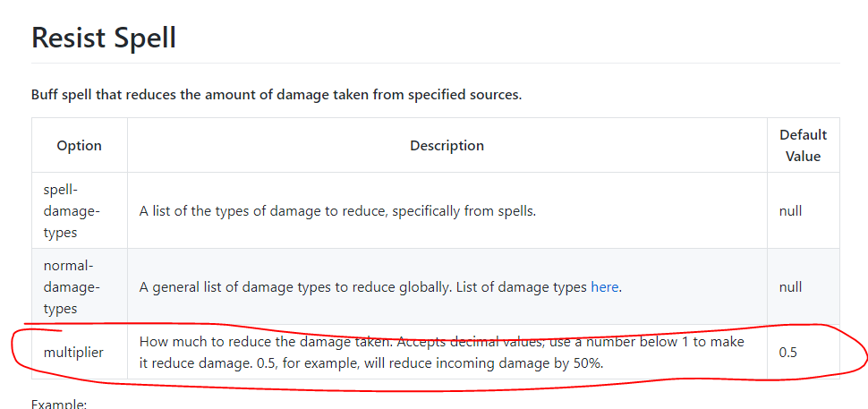
Task: Click the null default for spell-damage-types
Action: pos(790,211)
